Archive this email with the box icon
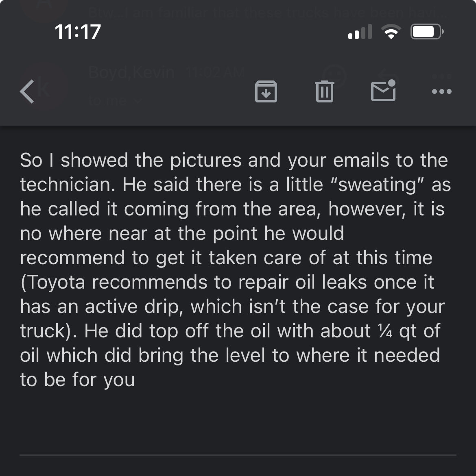 click(x=266, y=91)
